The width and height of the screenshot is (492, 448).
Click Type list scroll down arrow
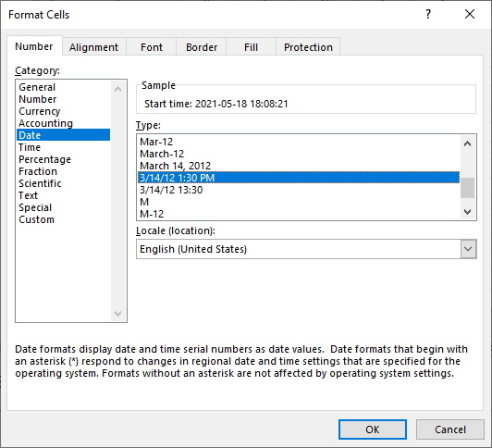467,212
